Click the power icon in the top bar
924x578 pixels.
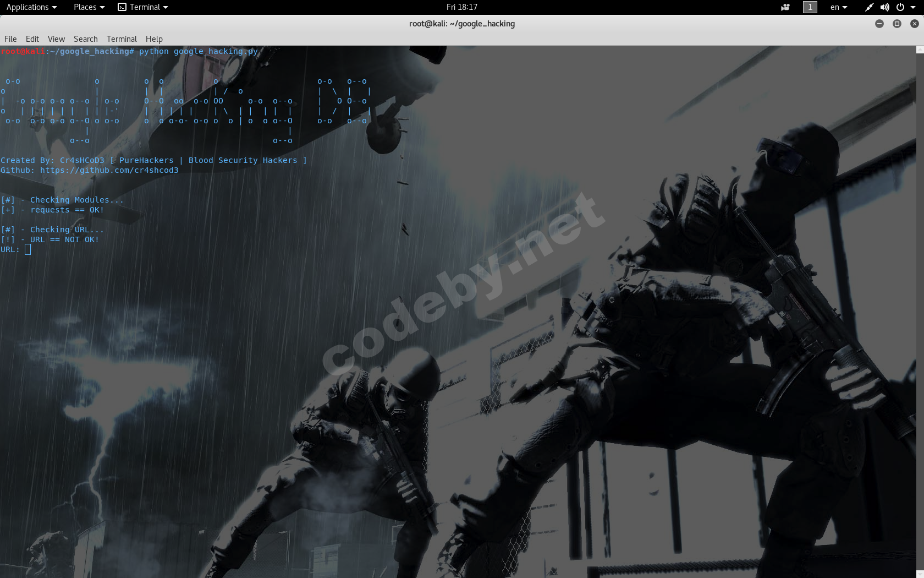(900, 7)
